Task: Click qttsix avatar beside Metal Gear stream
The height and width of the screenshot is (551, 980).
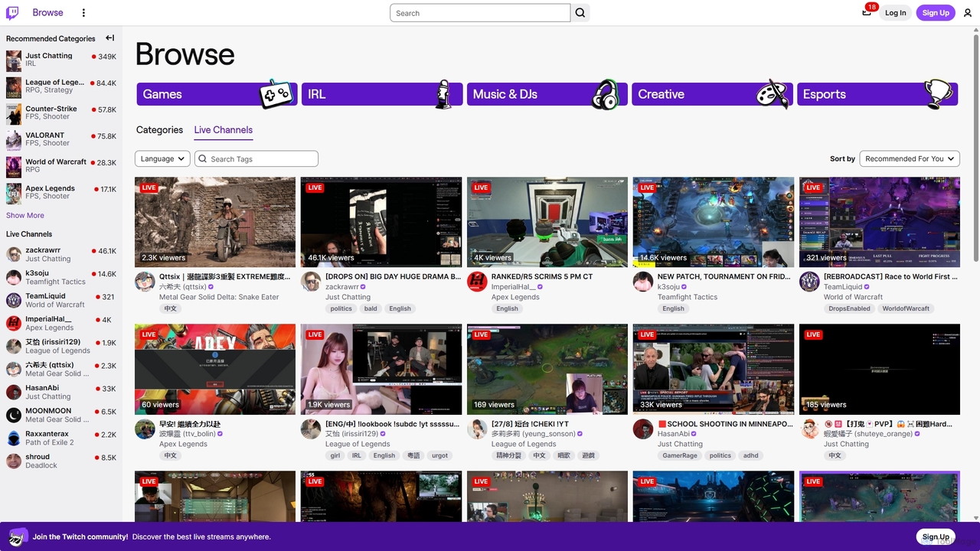Action: pyautogui.click(x=145, y=282)
